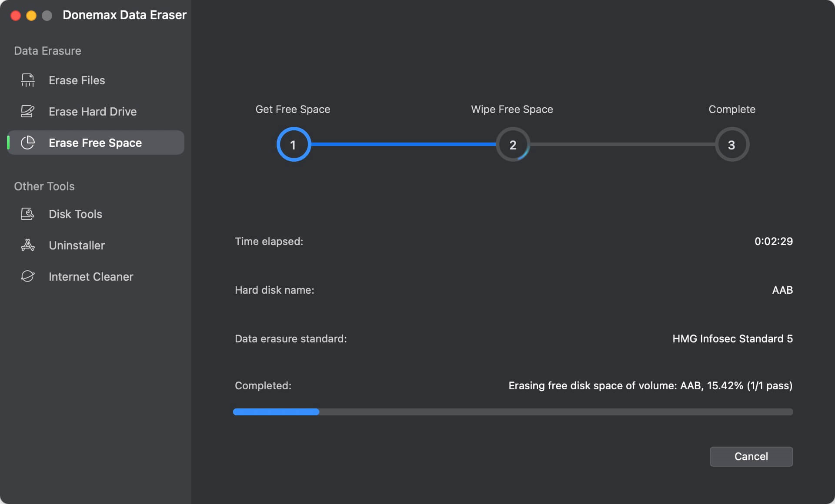Switch to Erase Hard Drive

(93, 112)
